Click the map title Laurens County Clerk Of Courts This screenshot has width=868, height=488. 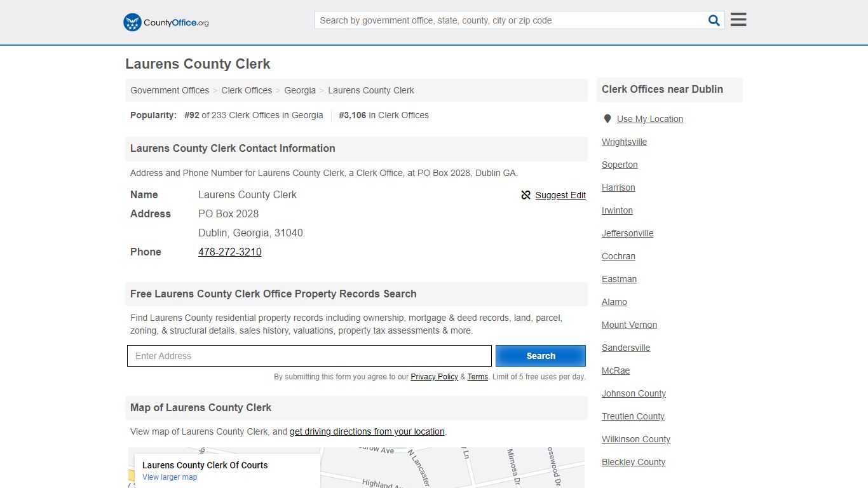(x=205, y=465)
